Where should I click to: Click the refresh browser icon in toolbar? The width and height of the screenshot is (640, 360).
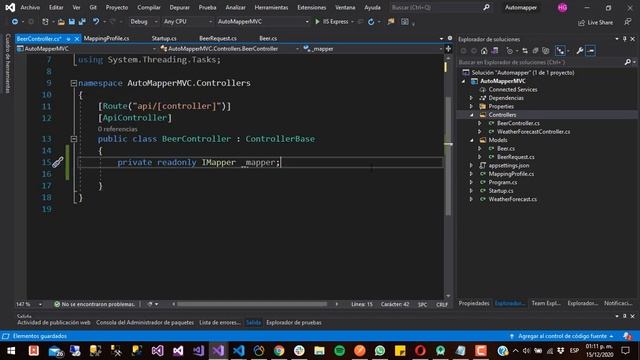(371, 22)
